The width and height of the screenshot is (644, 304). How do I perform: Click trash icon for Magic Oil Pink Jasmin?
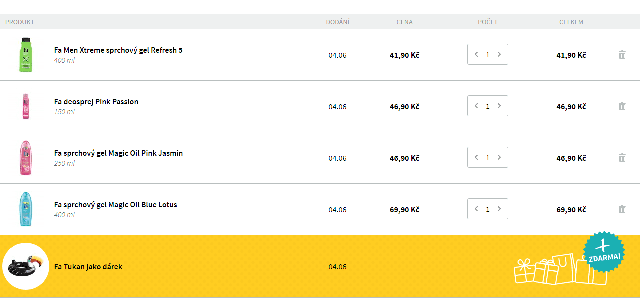(x=622, y=158)
